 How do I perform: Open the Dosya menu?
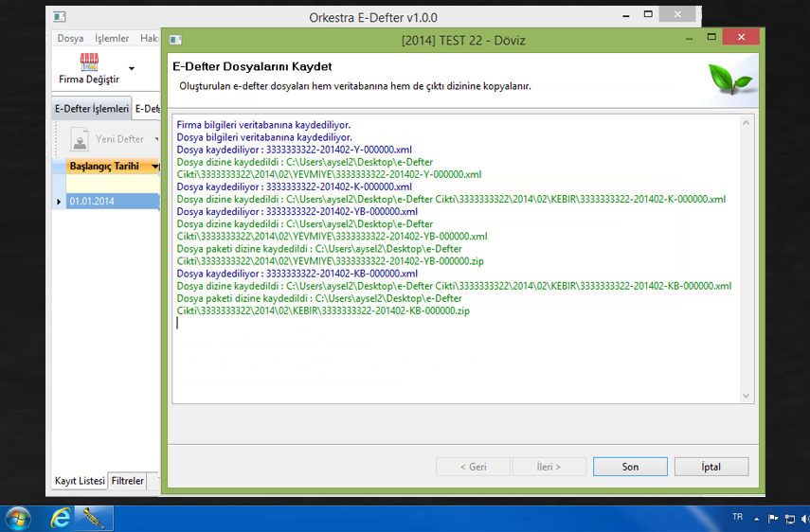tap(70, 39)
